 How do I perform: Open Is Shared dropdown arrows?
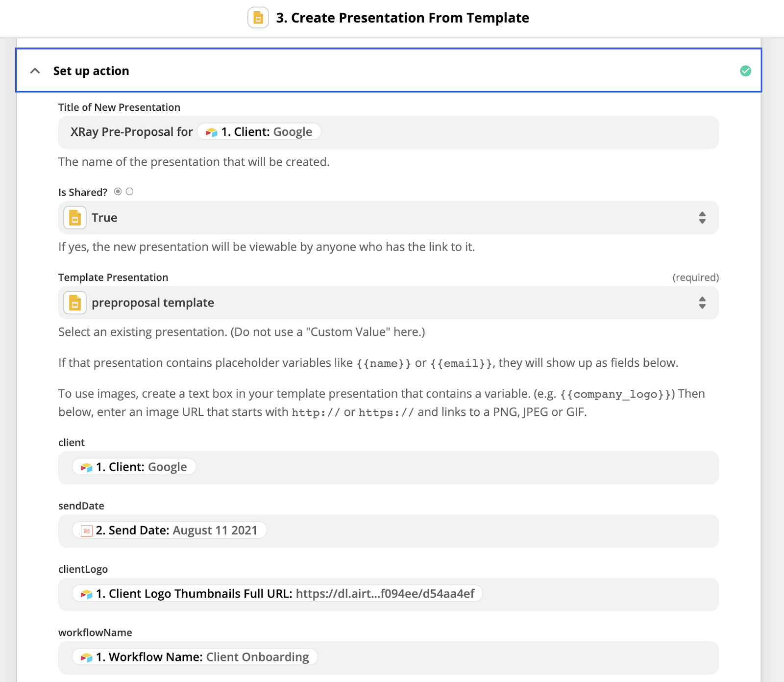coord(702,218)
